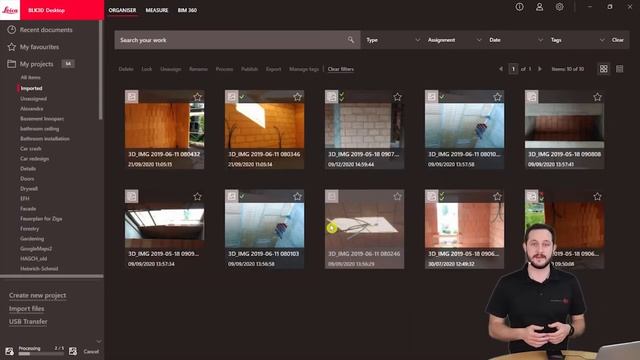Select the Imported project folder
Image resolution: width=640 pixels, height=360 pixels.
point(31,88)
